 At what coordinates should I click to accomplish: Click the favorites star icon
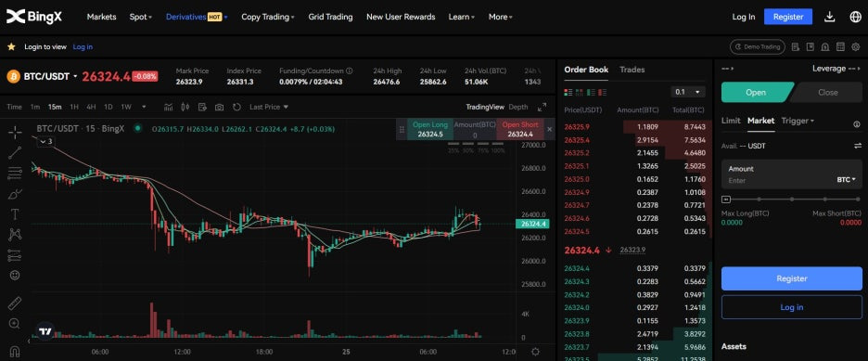click(11, 47)
